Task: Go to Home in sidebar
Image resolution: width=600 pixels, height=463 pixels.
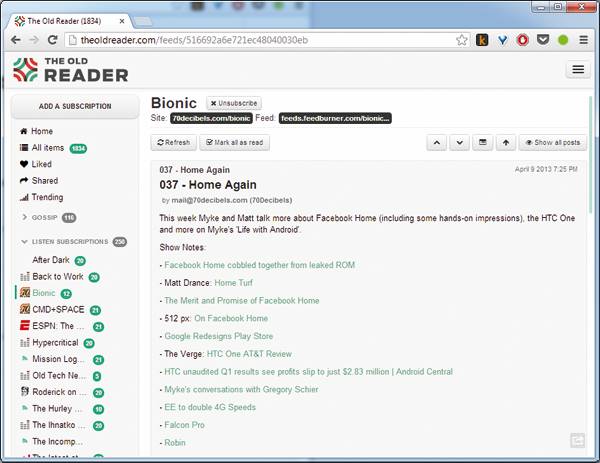Action: (x=42, y=131)
